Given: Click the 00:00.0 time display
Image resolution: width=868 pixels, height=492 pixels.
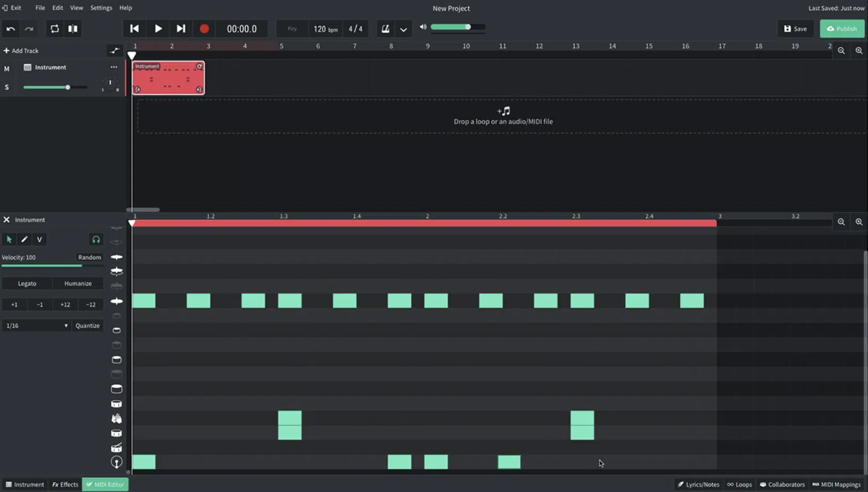Looking at the screenshot, I should 242,29.
